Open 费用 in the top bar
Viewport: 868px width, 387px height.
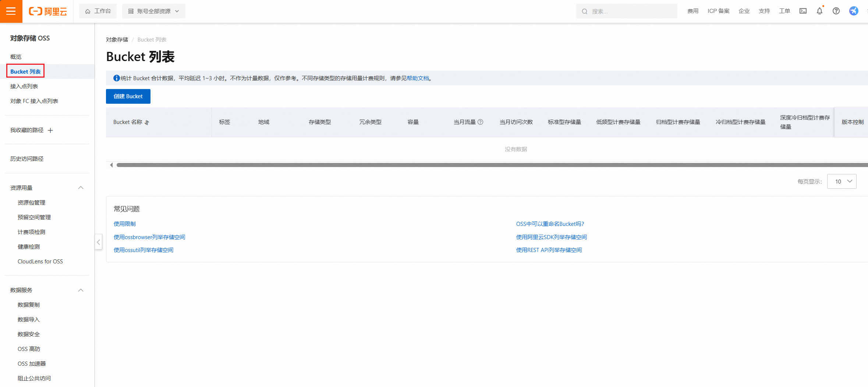pos(693,11)
